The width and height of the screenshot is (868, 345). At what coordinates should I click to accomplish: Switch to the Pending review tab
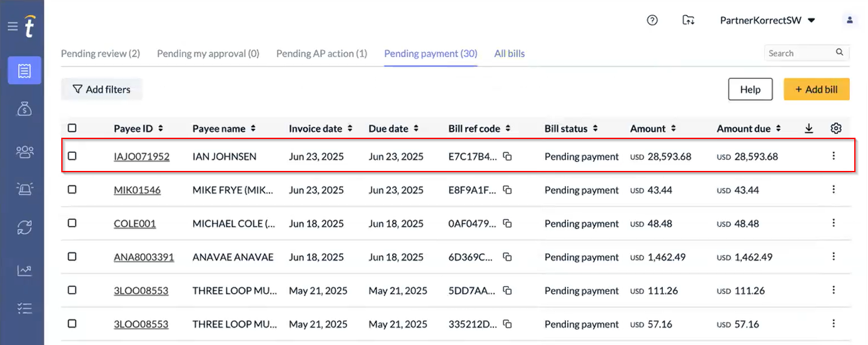[100, 54]
